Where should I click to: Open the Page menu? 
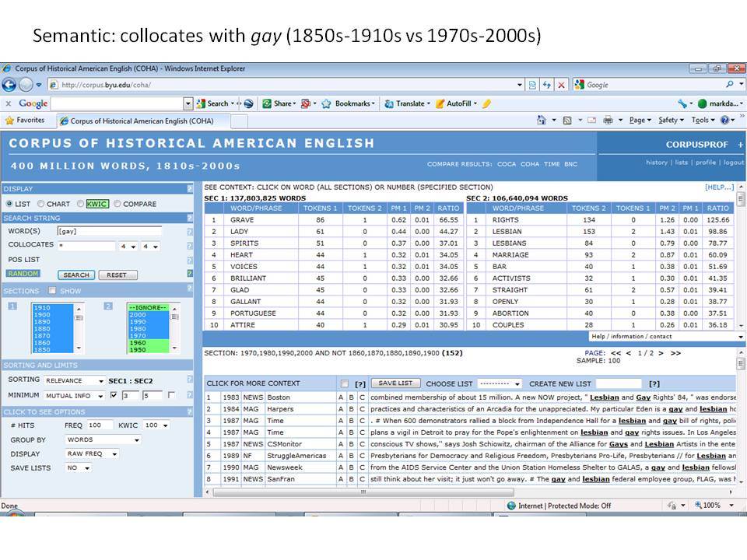640,120
